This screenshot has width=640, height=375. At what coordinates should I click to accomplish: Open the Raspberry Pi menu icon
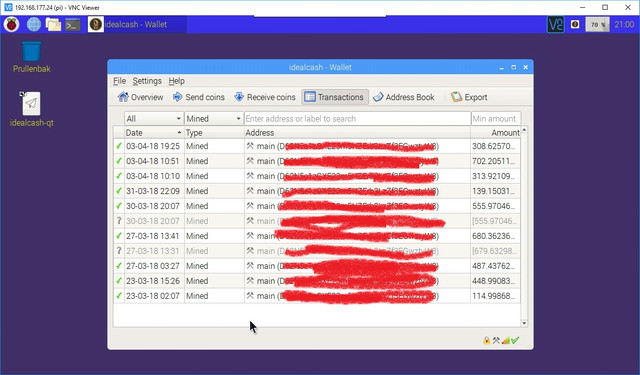11,24
